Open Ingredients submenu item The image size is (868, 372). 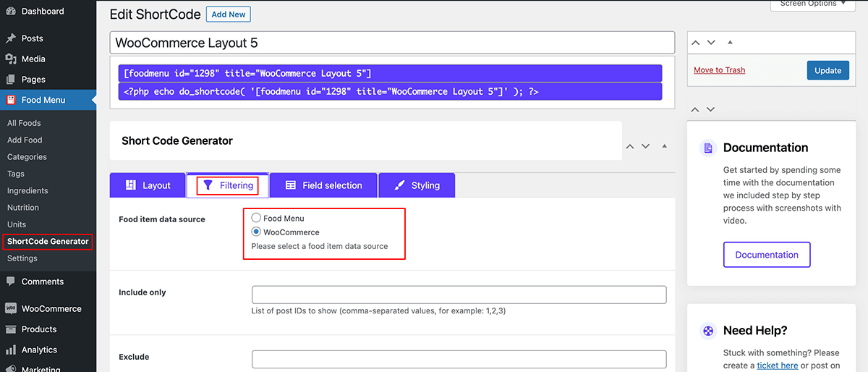tap(27, 190)
